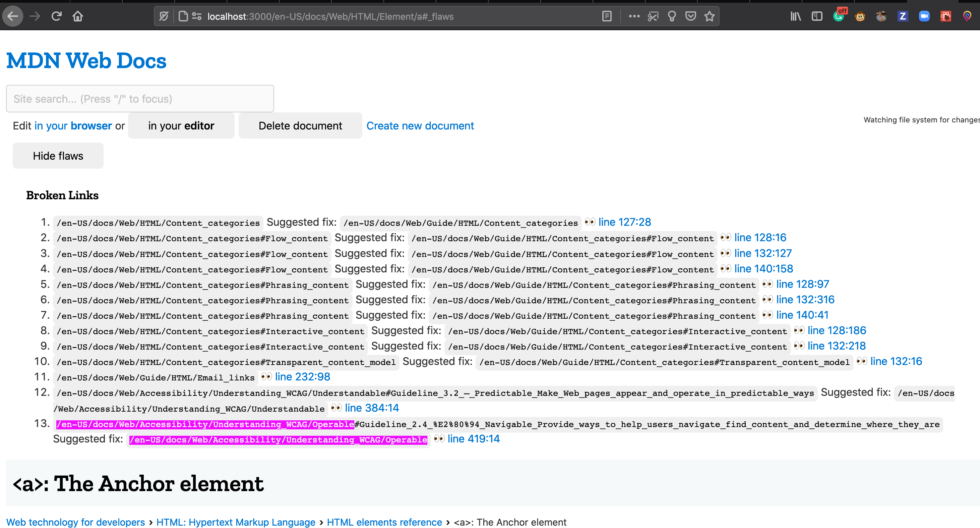Click the lightbulb icon in address bar
This screenshot has width=980, height=528.
[x=672, y=16]
